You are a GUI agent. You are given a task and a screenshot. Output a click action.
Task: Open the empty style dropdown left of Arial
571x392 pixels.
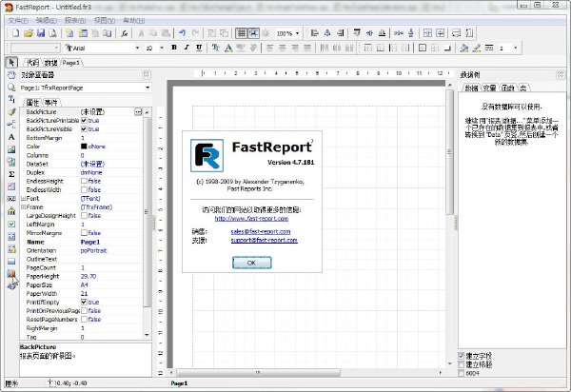[57, 48]
